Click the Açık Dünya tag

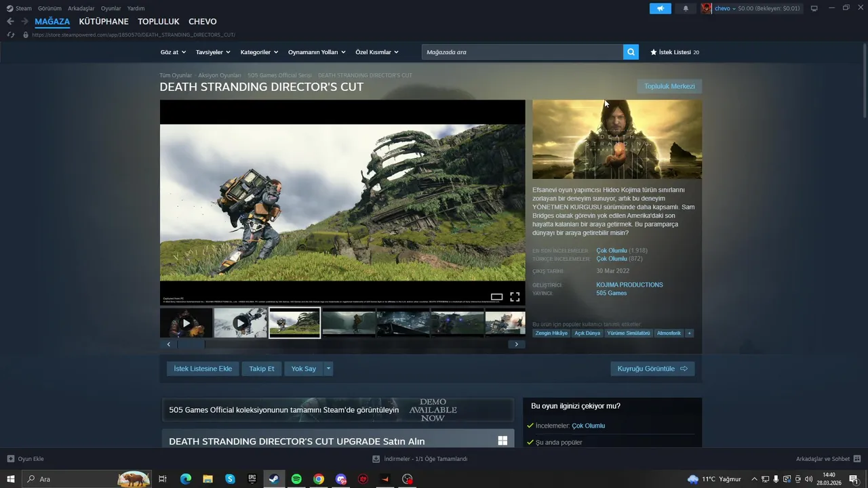[587, 333]
